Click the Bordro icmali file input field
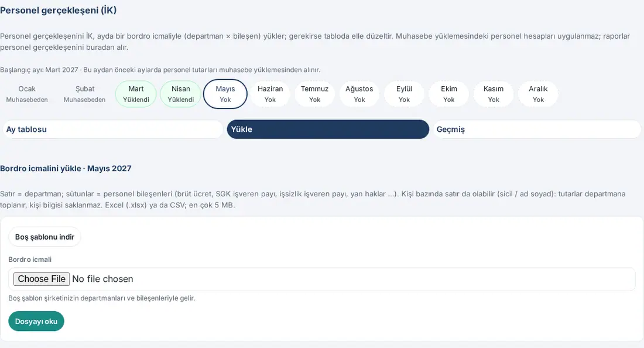The image size is (644, 348). click(x=322, y=279)
